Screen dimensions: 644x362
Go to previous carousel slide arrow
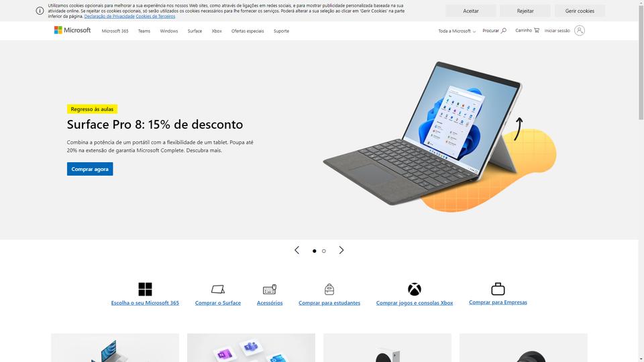(297, 250)
